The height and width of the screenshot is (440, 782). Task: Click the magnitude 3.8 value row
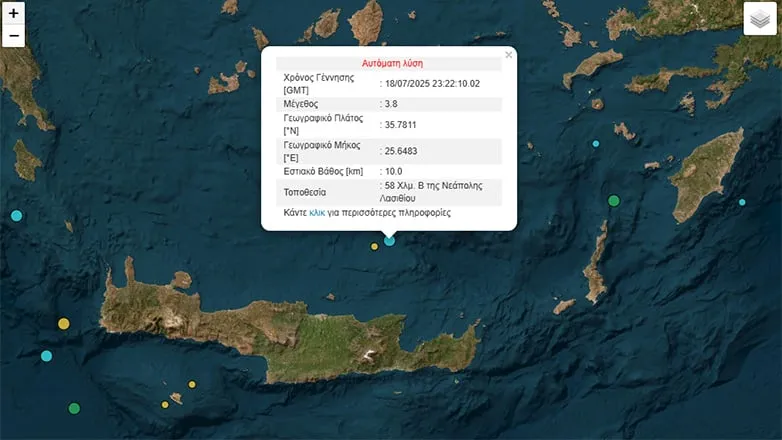pos(389,104)
